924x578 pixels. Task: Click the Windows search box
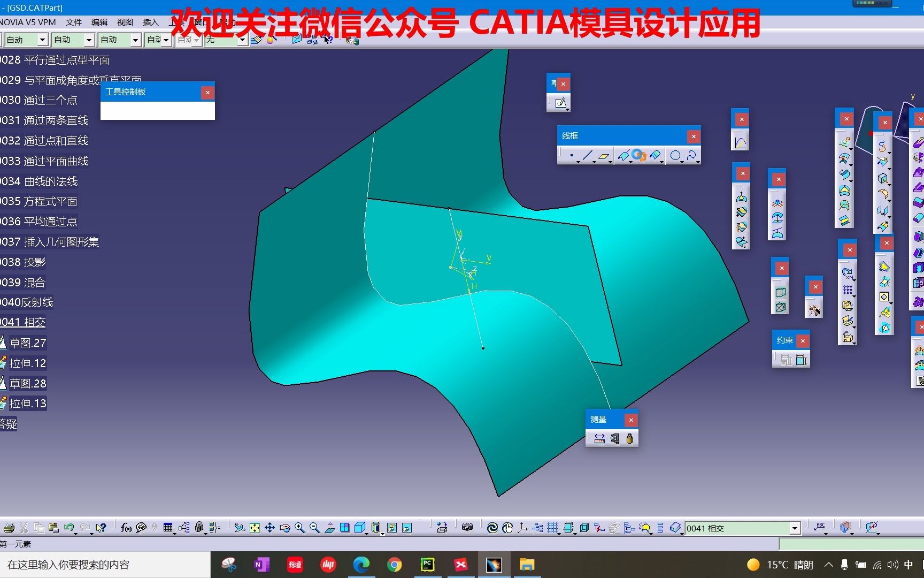pyautogui.click(x=105, y=565)
